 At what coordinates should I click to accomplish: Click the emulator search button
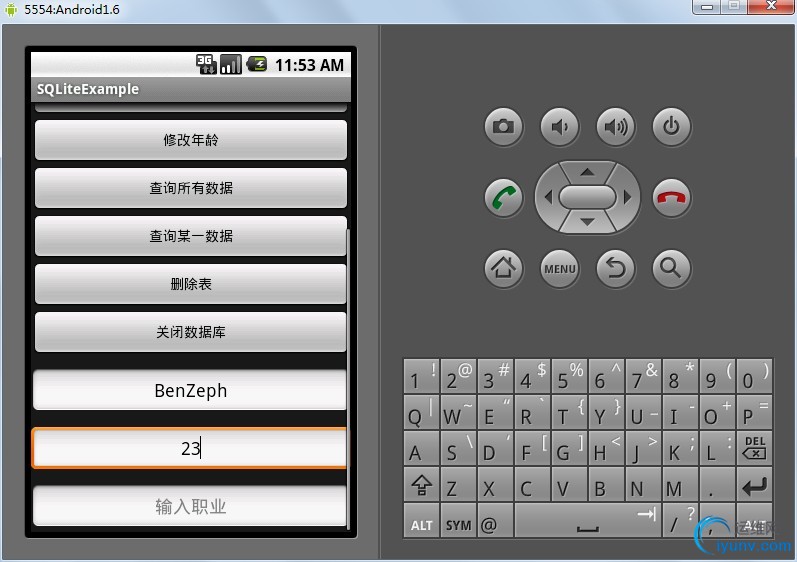(x=671, y=268)
